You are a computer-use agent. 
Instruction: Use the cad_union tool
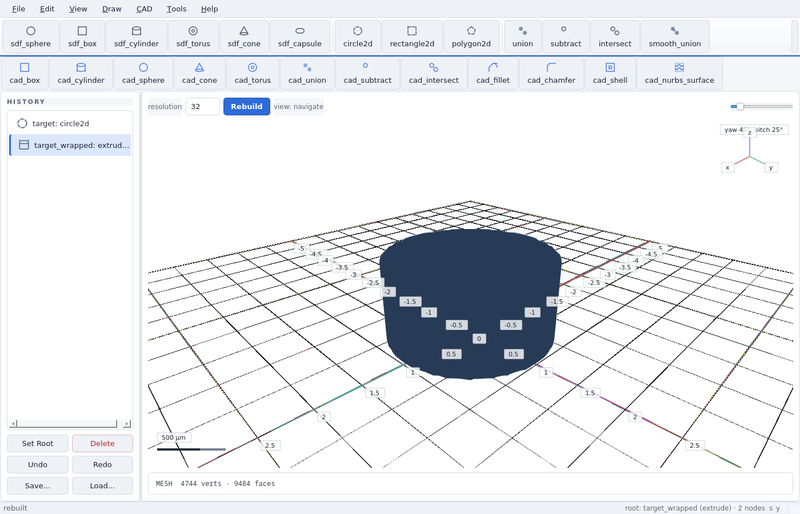pos(307,74)
